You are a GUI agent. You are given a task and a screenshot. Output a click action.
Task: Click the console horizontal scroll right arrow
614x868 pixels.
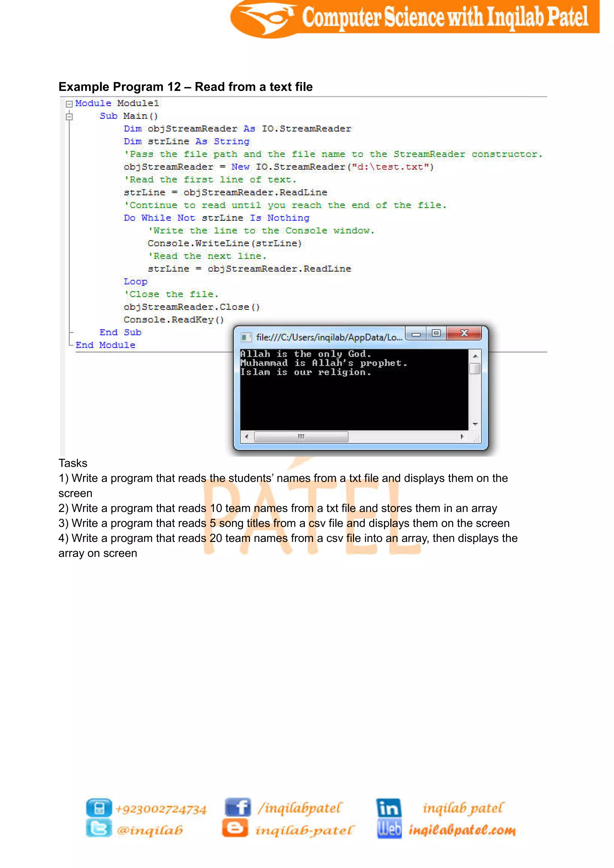point(462,437)
